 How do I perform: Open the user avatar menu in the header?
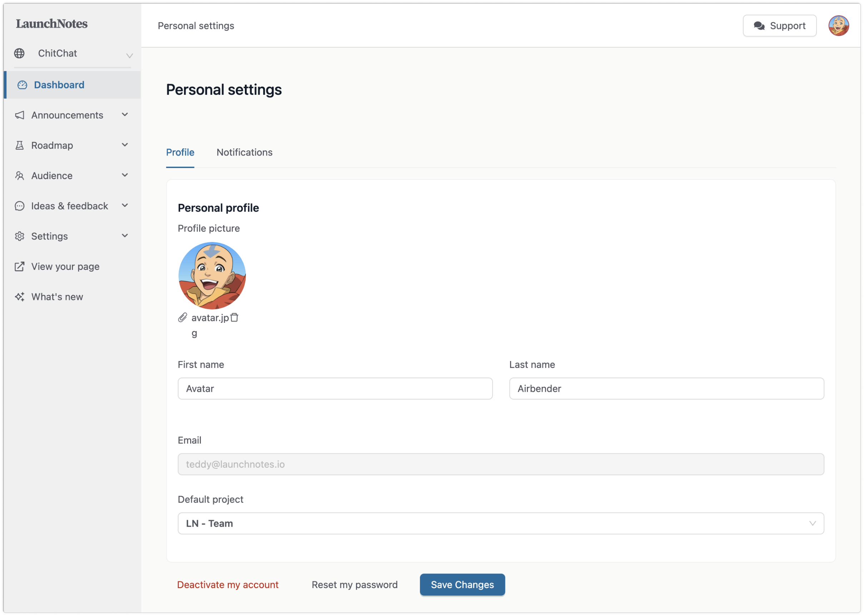tap(838, 26)
